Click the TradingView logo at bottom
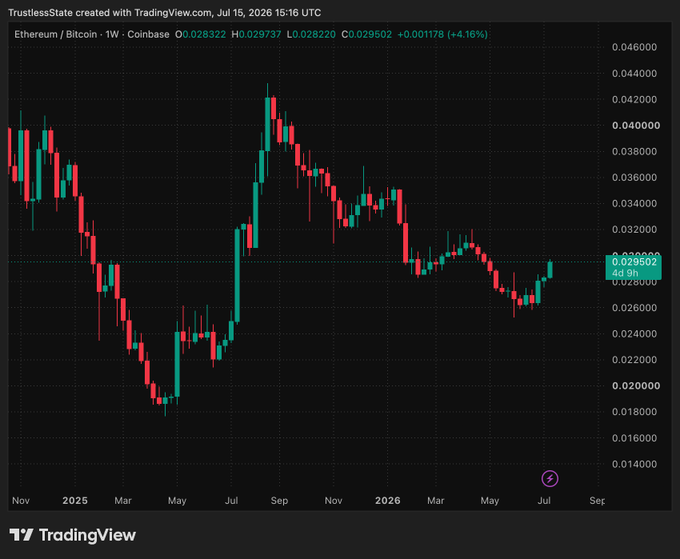The height and width of the screenshot is (559, 680). 72,535
